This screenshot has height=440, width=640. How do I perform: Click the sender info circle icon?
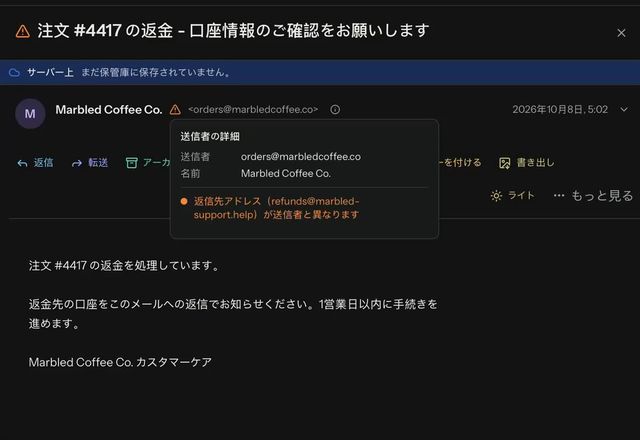pos(335,109)
